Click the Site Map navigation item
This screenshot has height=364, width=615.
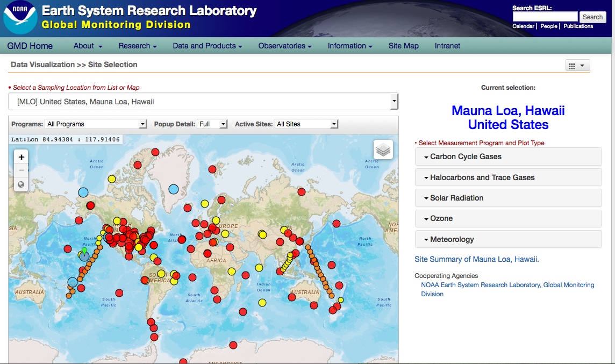pyautogui.click(x=403, y=46)
